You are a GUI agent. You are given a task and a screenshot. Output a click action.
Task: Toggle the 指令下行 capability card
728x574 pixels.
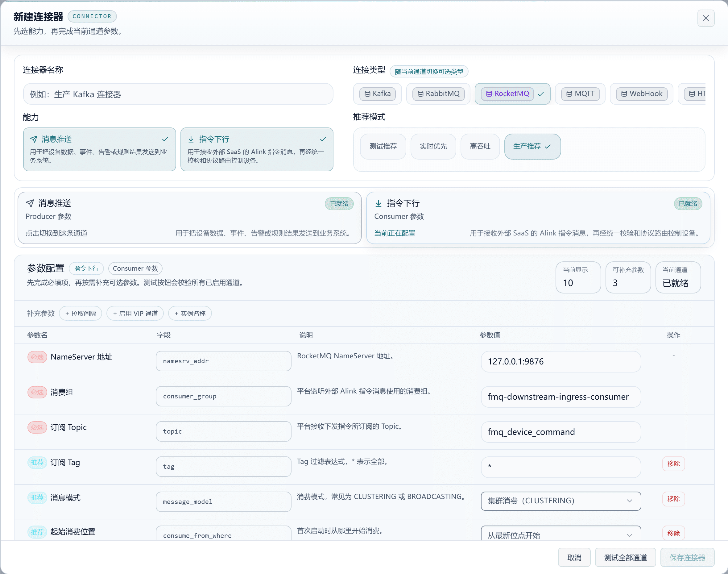[257, 149]
